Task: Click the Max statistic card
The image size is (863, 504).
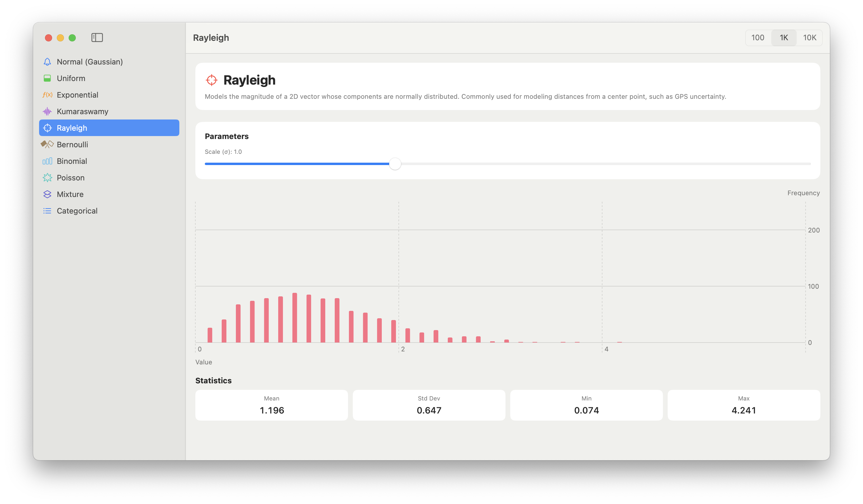Action: (743, 405)
